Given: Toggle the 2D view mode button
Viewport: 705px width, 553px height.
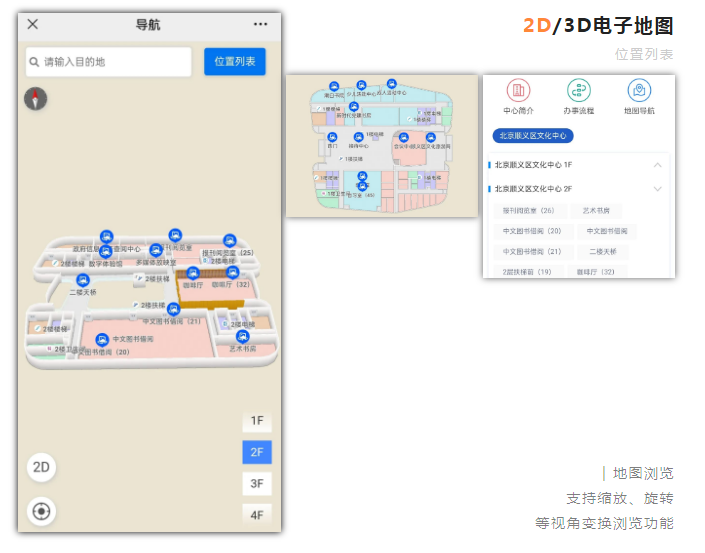Looking at the screenshot, I should (x=41, y=467).
